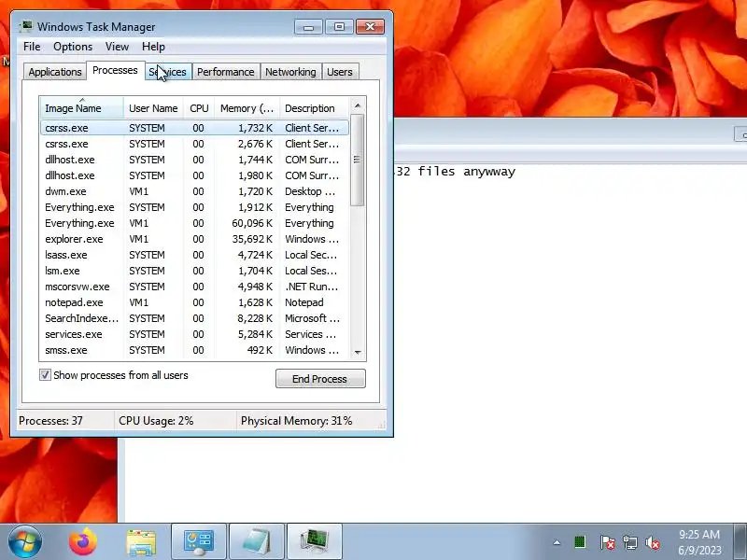
Task: Click scrollbar up arrow in process list
Action: tap(358, 105)
